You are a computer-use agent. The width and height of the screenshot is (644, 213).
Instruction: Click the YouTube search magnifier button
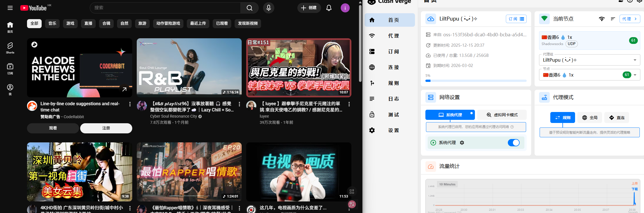click(x=249, y=8)
